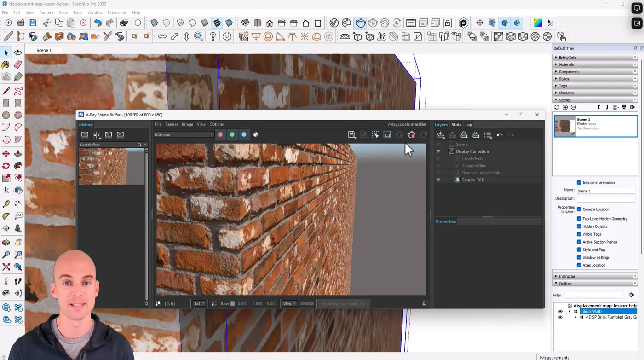Viewport: 644px width, 360px height.
Task: Save the current render in the V-Ray Frame Buffer
Action: pos(352,134)
